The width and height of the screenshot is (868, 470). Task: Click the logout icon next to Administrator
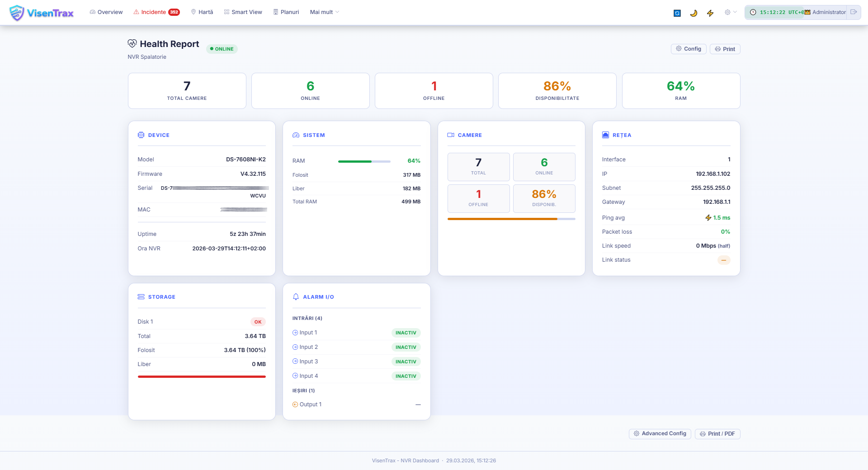click(x=854, y=12)
